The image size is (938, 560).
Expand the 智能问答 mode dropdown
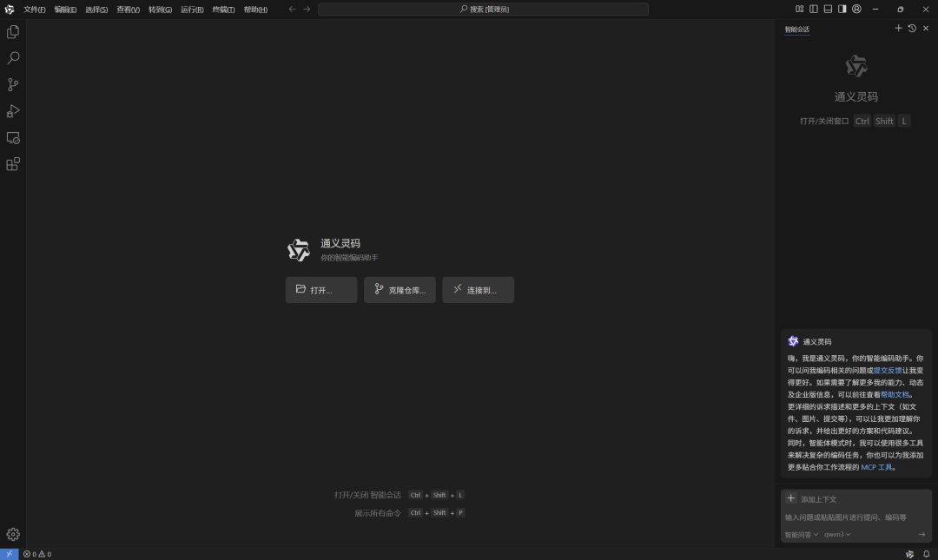[x=801, y=534]
